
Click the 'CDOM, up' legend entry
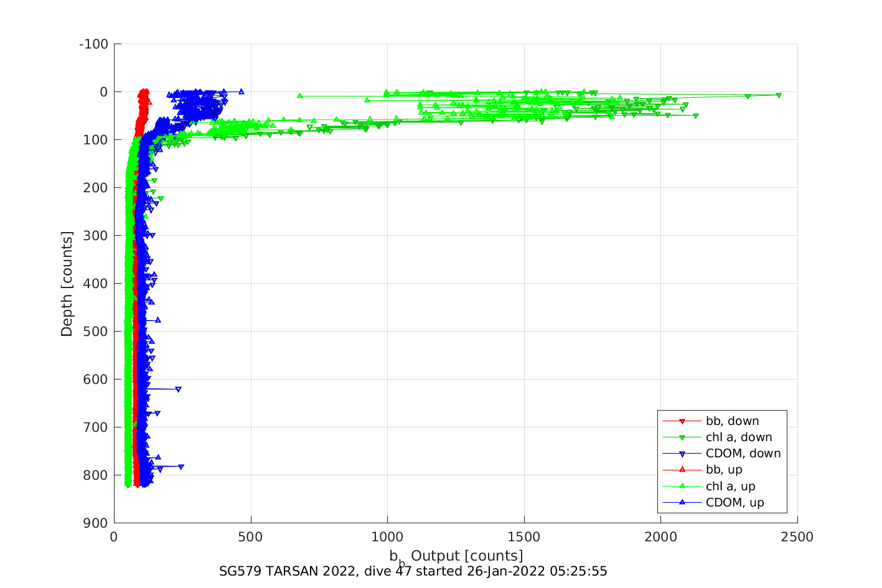point(734,503)
